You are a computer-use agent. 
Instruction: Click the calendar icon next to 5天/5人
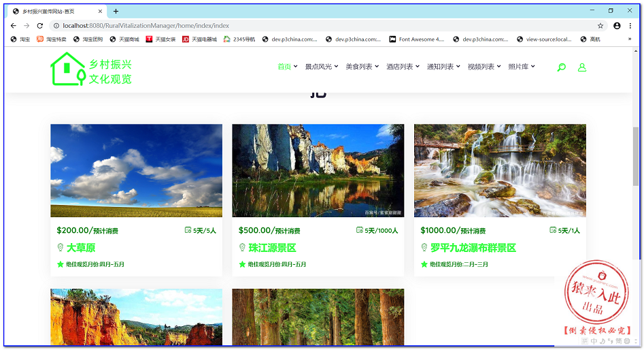pos(188,230)
